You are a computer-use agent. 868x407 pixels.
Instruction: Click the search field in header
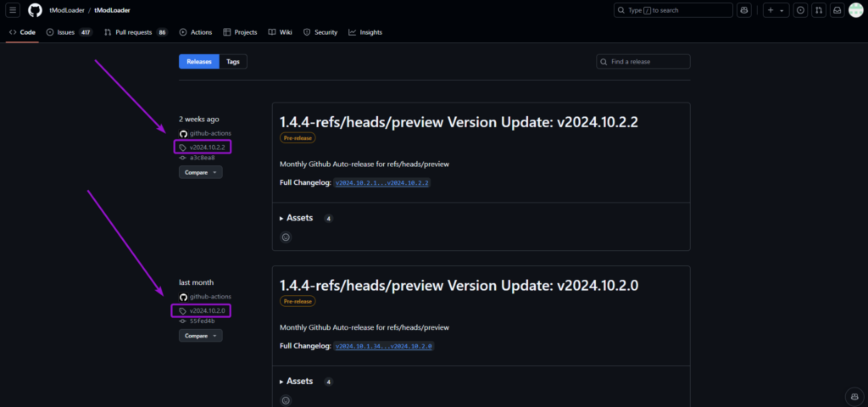673,10
